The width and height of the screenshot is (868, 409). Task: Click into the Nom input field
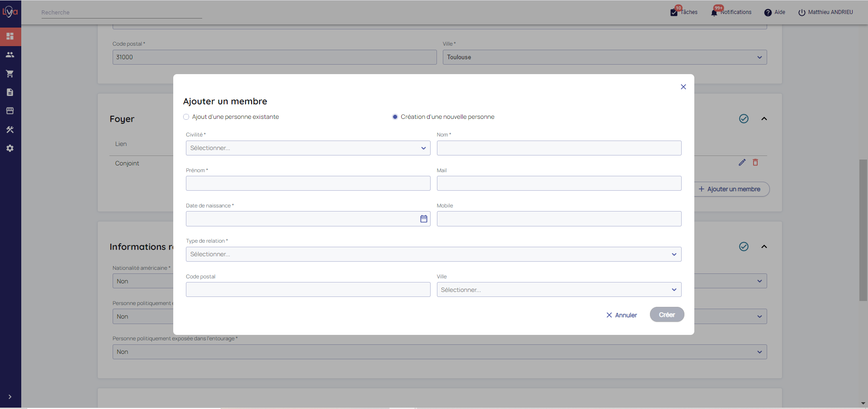point(559,148)
